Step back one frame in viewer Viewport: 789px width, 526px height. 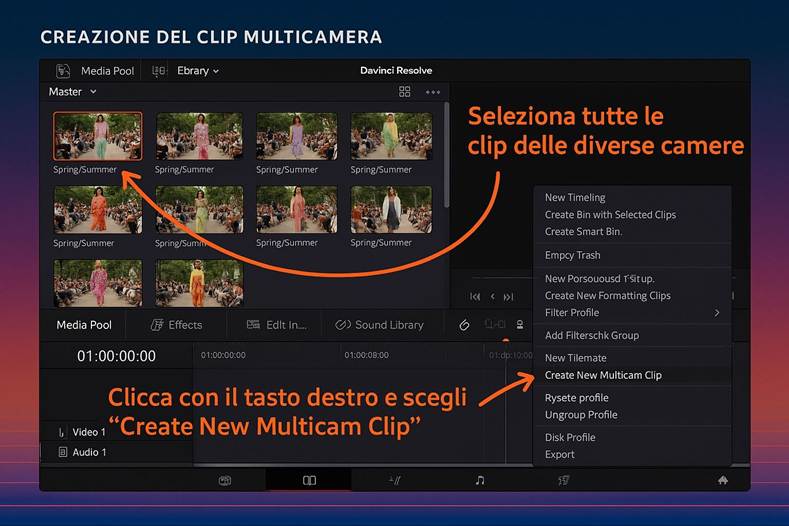coord(493,296)
